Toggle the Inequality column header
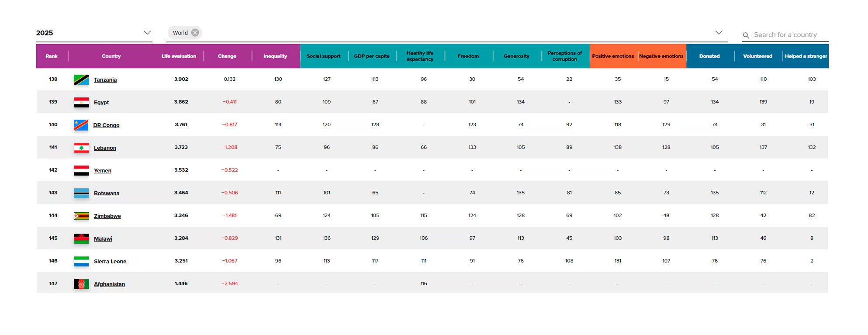This screenshot has width=868, height=335. pos(275,56)
